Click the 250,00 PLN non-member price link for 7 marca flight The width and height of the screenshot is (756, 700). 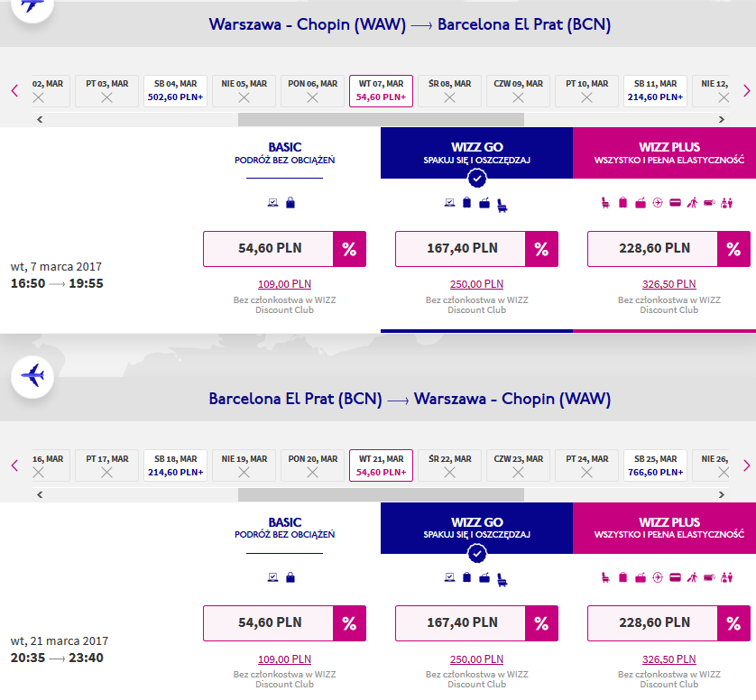coord(477,284)
